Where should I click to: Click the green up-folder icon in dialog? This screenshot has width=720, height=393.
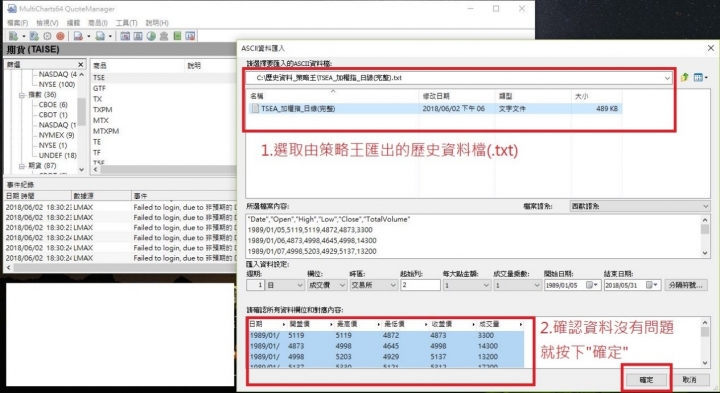pos(685,78)
